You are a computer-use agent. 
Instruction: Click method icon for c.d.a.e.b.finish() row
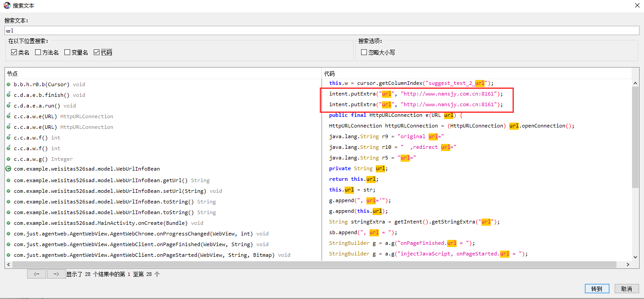pos(8,95)
